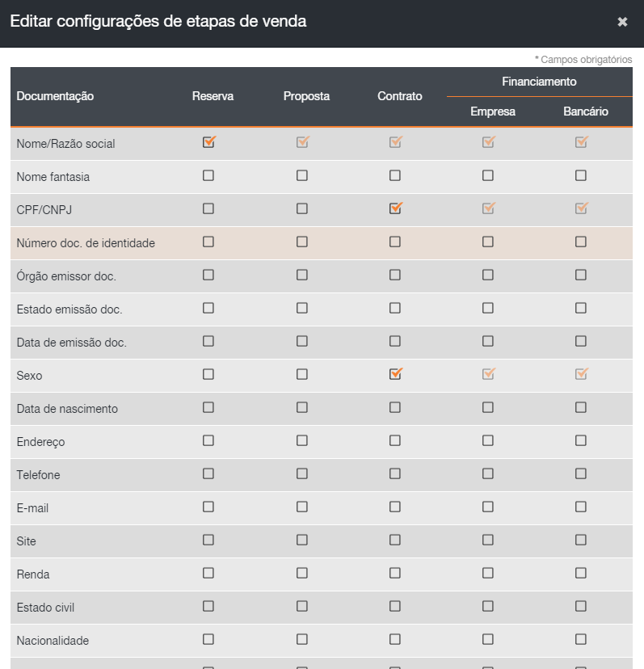The height and width of the screenshot is (669, 644).
Task: Uncheck Contrato for CPF/CNPJ
Action: pyautogui.click(x=395, y=208)
